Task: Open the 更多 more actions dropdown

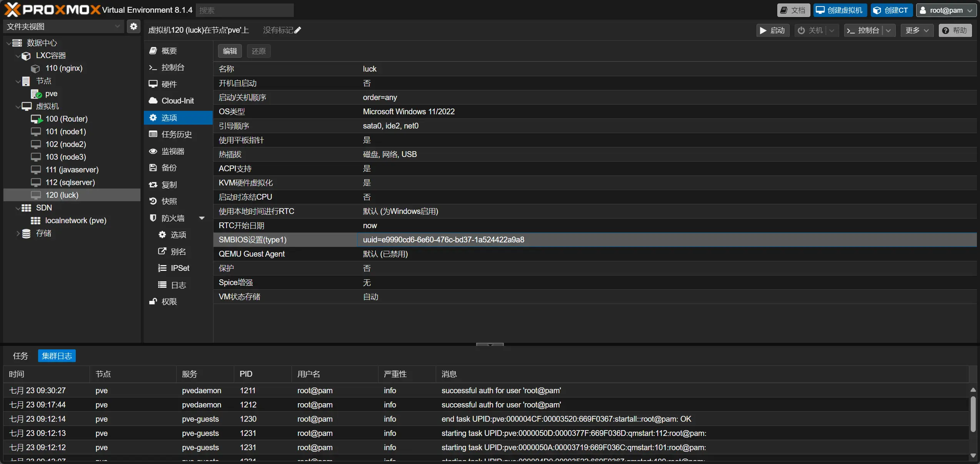Action: (917, 30)
